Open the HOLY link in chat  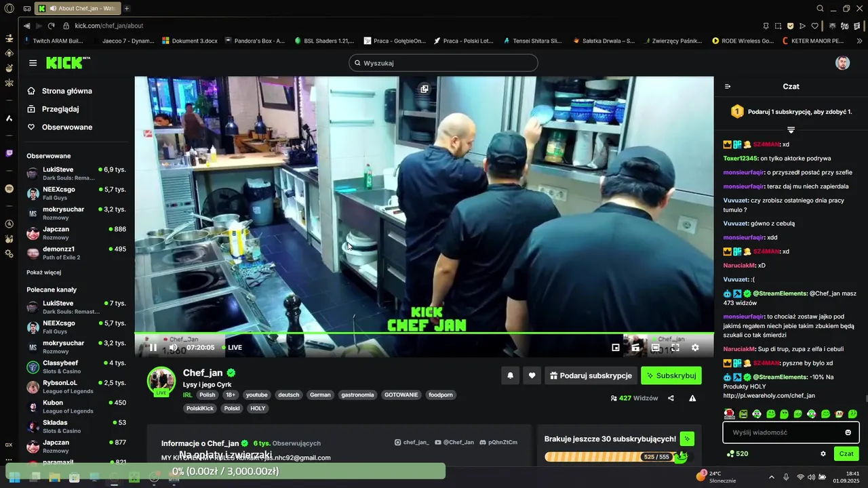pos(769,395)
